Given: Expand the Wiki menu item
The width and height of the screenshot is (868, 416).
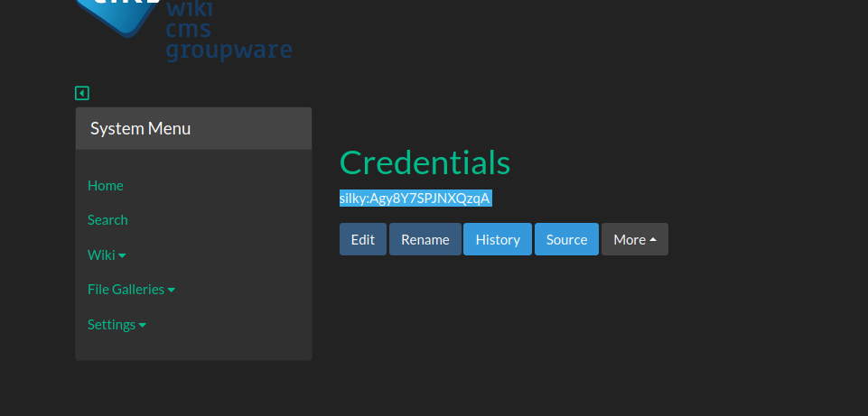Looking at the screenshot, I should [101, 254].
